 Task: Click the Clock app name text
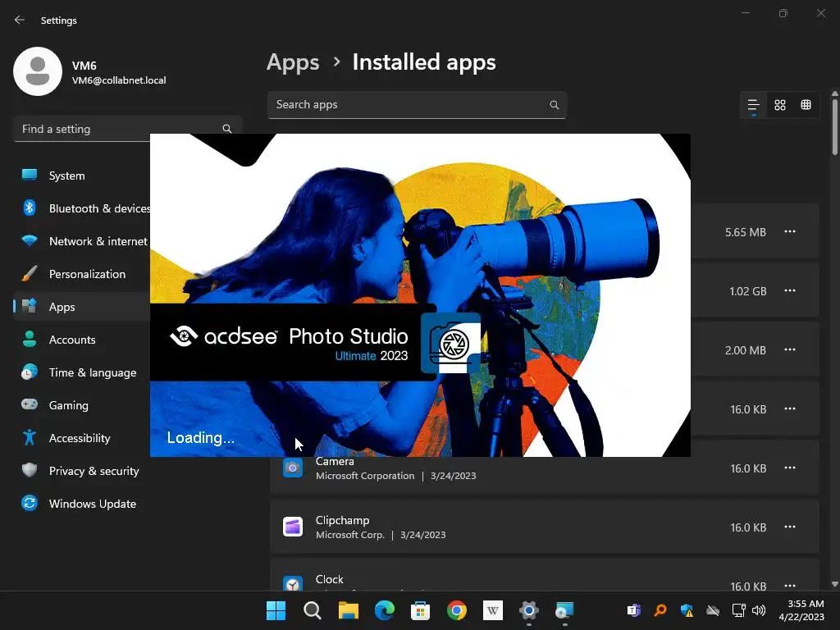[330, 579]
